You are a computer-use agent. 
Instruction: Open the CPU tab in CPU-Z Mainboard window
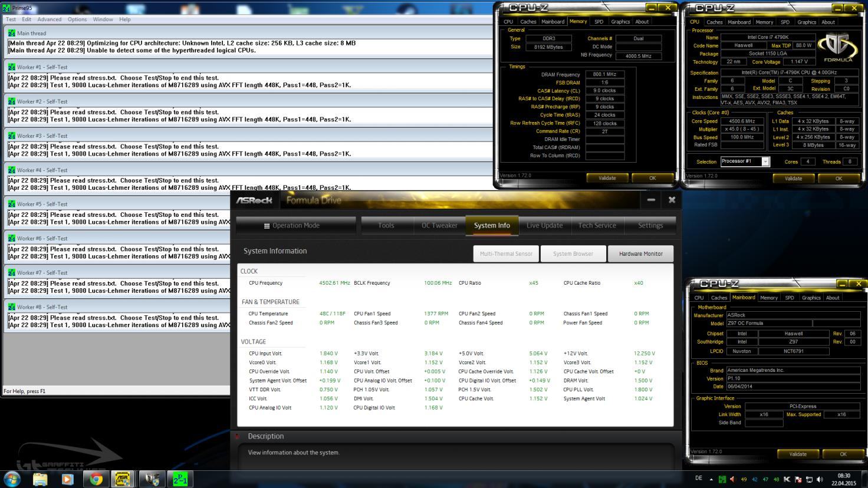click(699, 298)
